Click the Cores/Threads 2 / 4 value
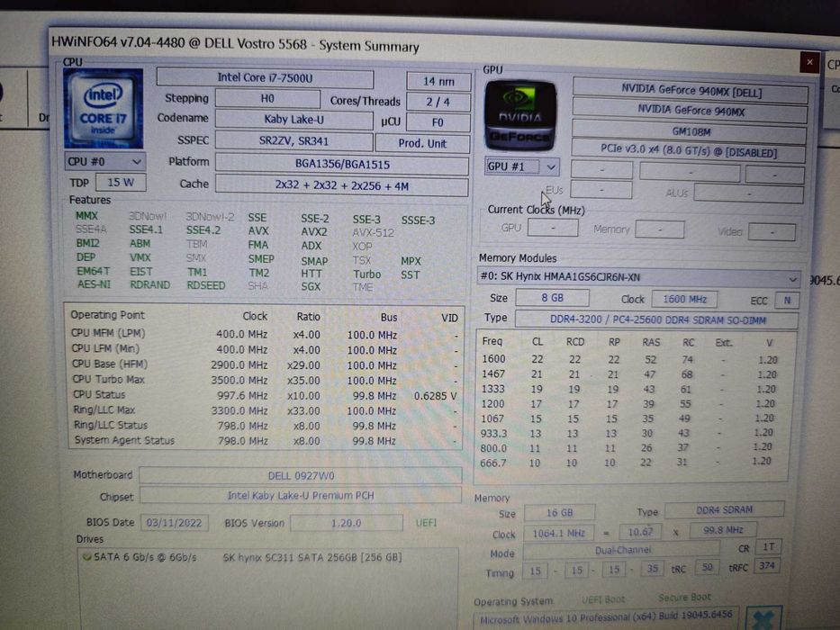This screenshot has height=630, width=840. [438, 102]
